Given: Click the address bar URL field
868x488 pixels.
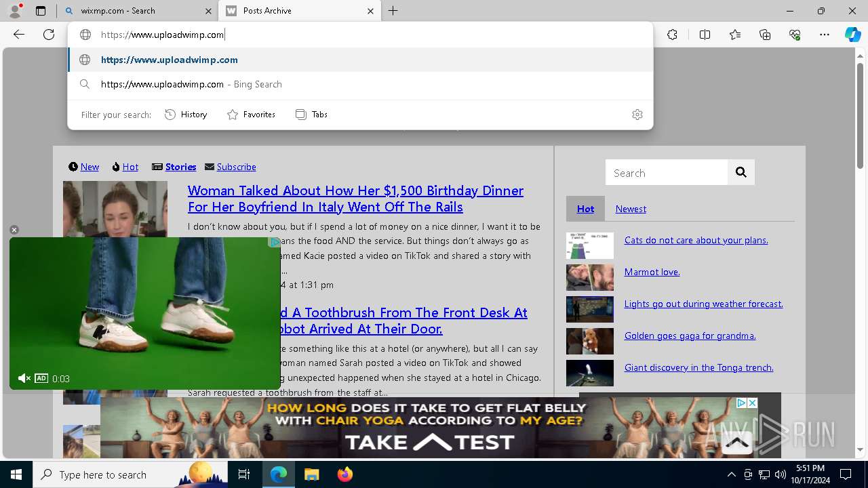Looking at the screenshot, I should coord(359,35).
